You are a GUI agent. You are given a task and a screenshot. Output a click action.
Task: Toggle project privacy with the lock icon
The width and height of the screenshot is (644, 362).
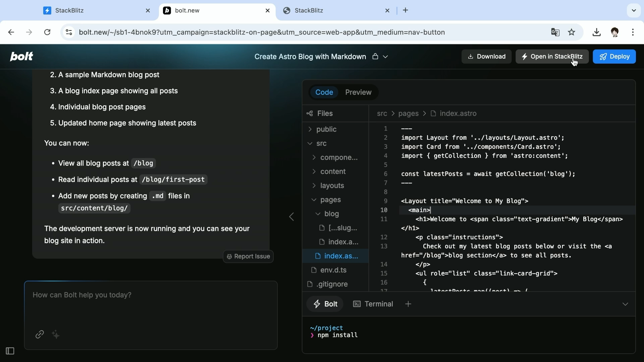[x=376, y=57]
